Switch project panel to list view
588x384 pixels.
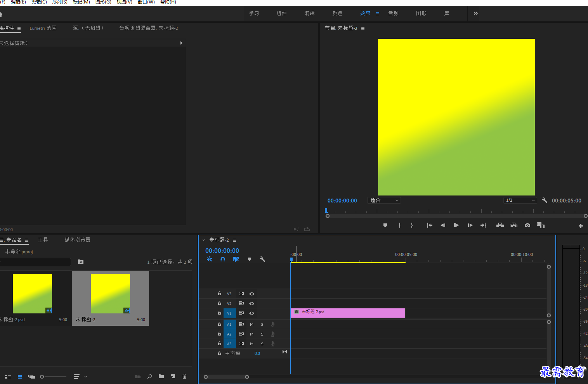tap(8, 377)
